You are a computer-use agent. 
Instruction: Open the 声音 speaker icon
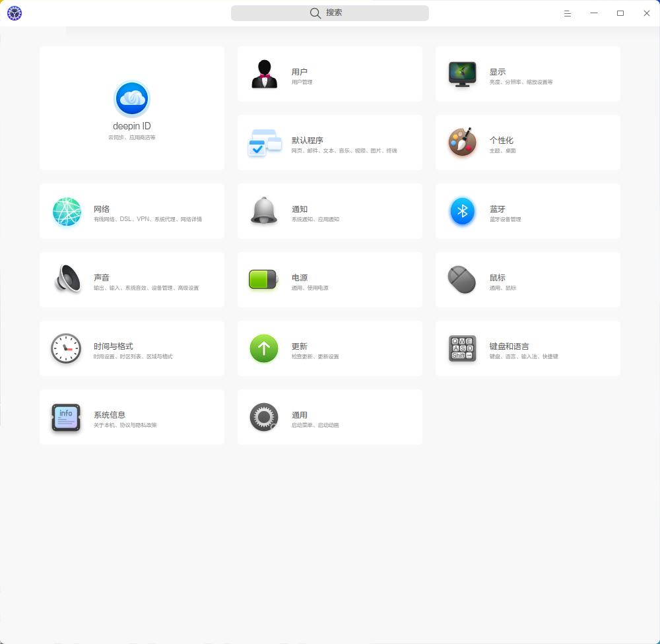(x=67, y=278)
